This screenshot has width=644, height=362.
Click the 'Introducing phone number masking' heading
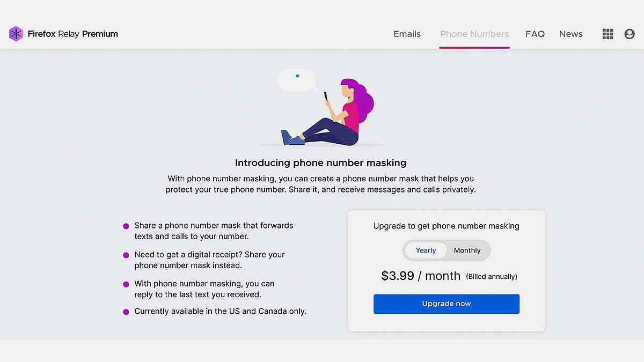click(321, 162)
